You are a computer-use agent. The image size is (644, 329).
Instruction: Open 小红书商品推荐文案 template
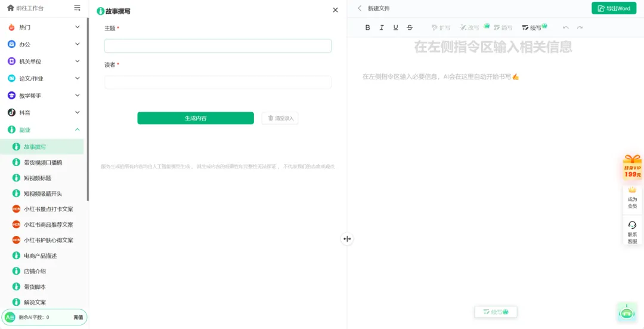coord(42,225)
